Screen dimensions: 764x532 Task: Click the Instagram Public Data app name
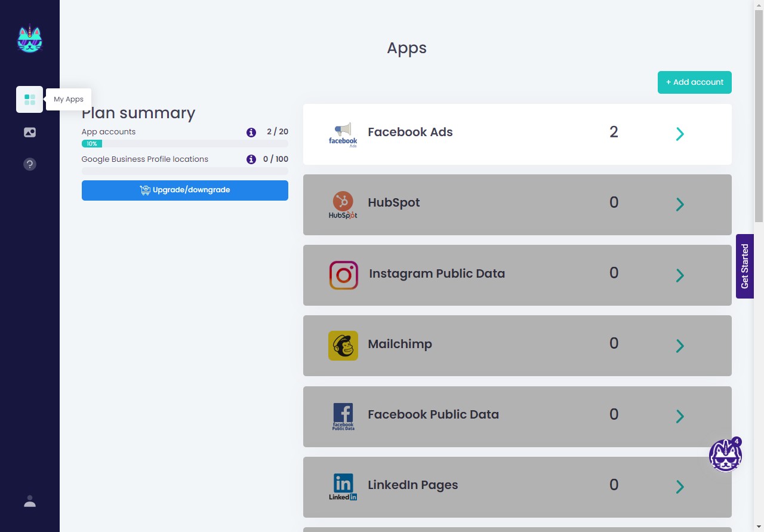tap(437, 273)
